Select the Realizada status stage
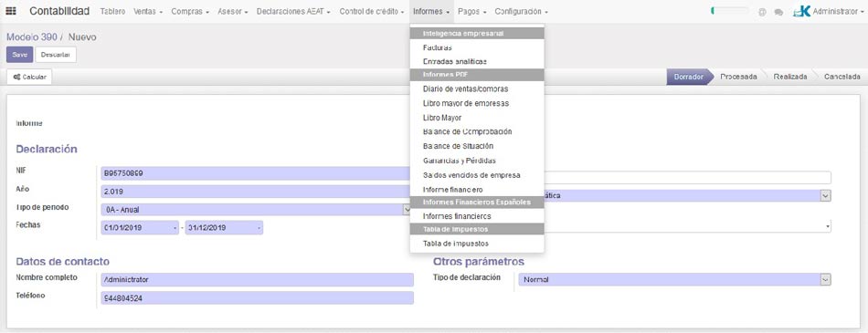The image size is (868, 333). 790,77
